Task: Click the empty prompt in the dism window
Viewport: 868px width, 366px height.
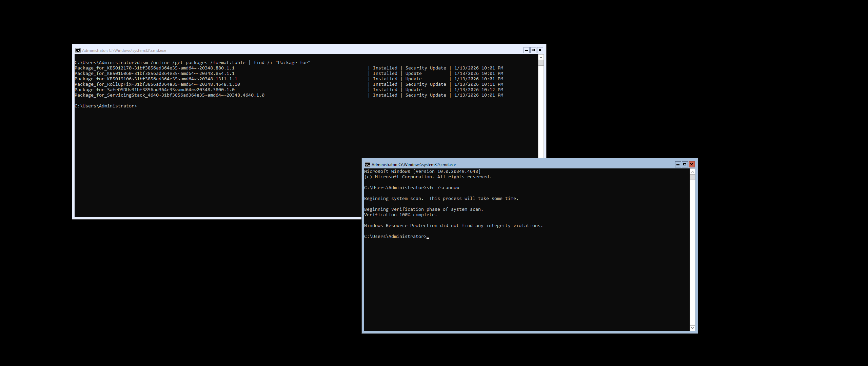Action: pyautogui.click(x=106, y=106)
